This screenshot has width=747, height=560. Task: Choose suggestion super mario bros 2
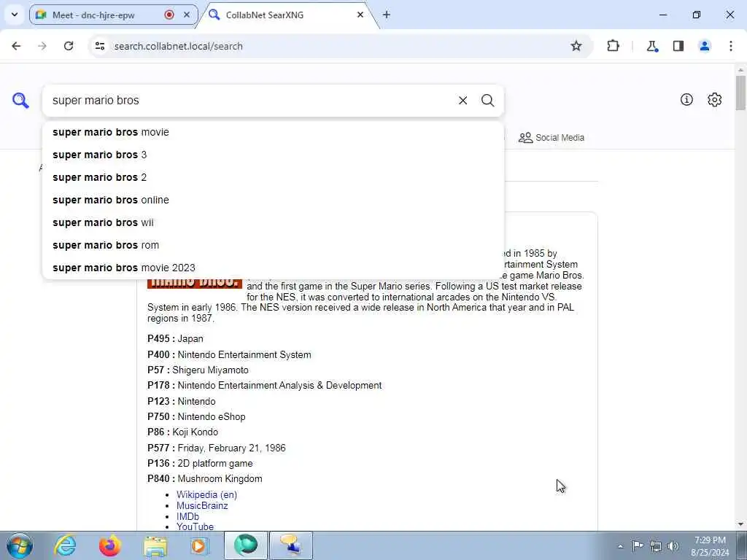pyautogui.click(x=273, y=177)
